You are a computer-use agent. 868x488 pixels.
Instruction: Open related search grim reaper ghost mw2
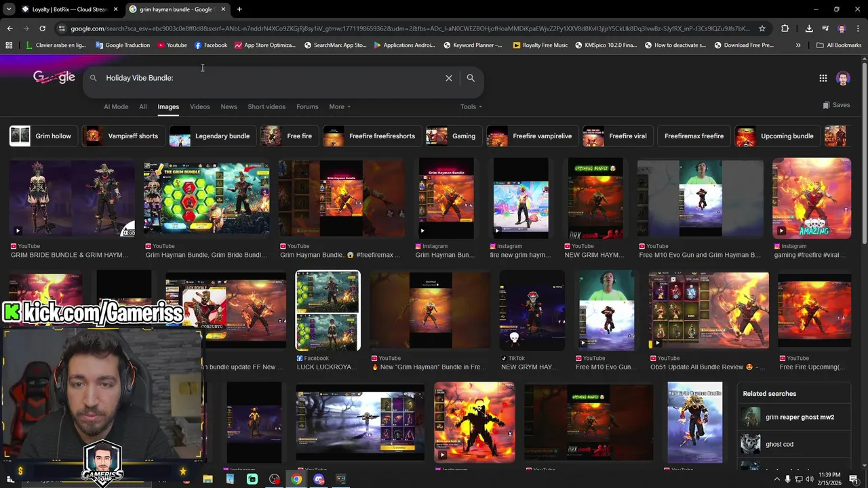click(x=793, y=418)
